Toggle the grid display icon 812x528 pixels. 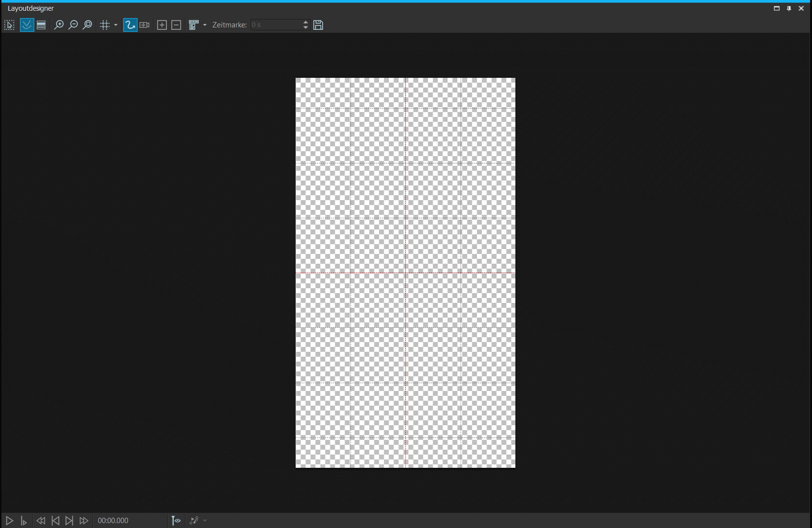[x=105, y=25]
